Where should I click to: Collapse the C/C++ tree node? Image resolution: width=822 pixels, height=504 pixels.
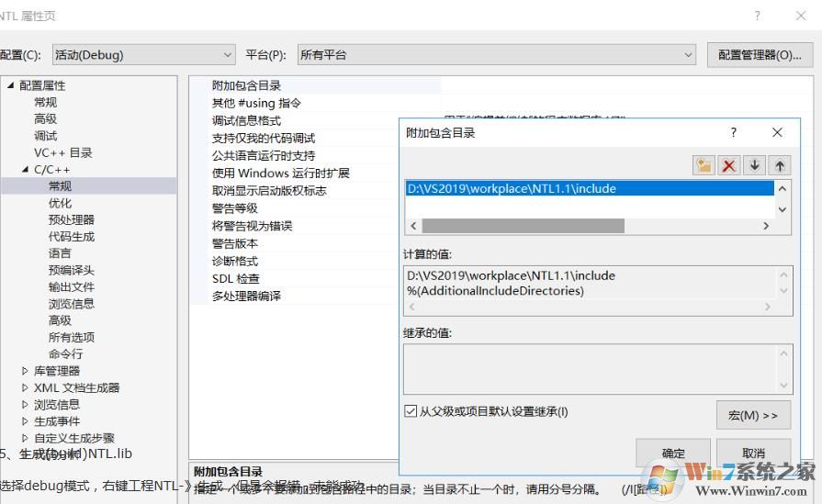pos(25,169)
